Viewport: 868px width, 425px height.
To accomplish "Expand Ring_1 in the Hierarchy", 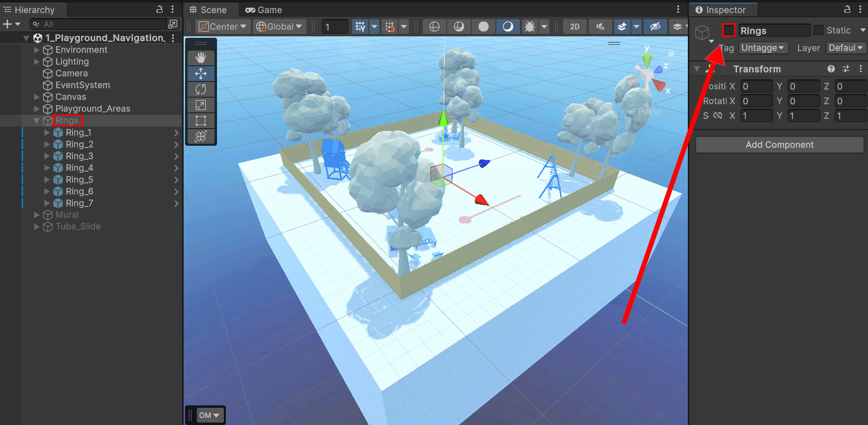I will pos(47,133).
